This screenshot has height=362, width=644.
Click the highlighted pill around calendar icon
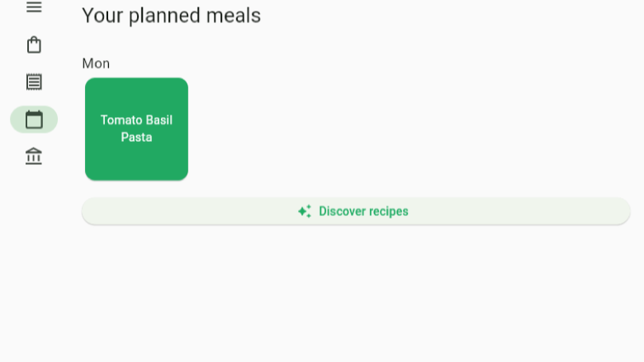click(34, 120)
